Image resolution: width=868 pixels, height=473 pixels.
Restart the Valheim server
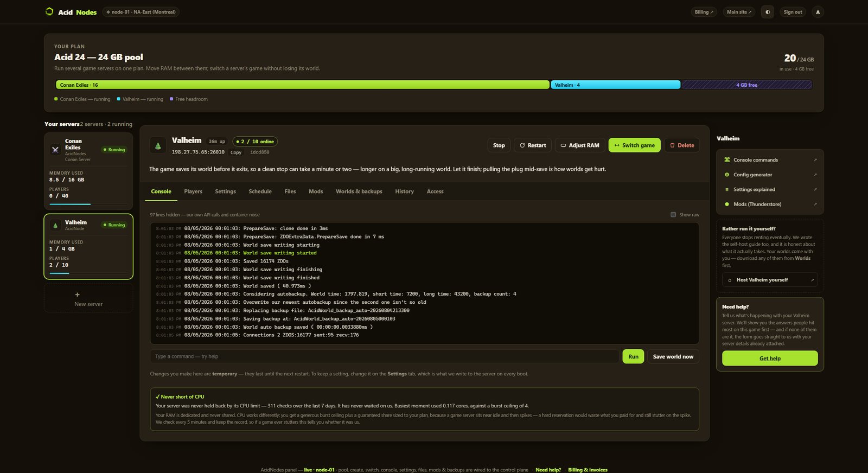[533, 145]
